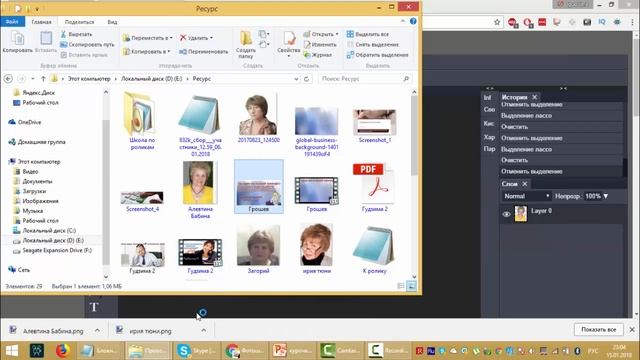
Task: Select the global-business-background image file
Action: click(x=316, y=131)
